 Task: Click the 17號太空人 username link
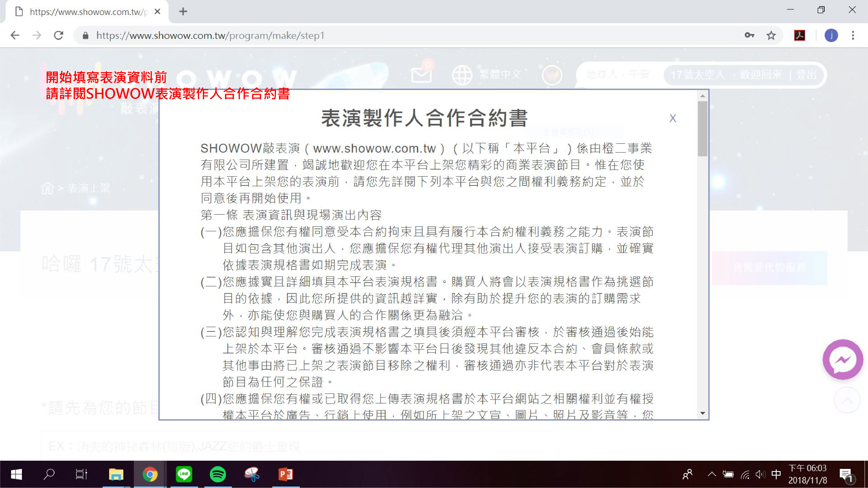pyautogui.click(x=697, y=74)
